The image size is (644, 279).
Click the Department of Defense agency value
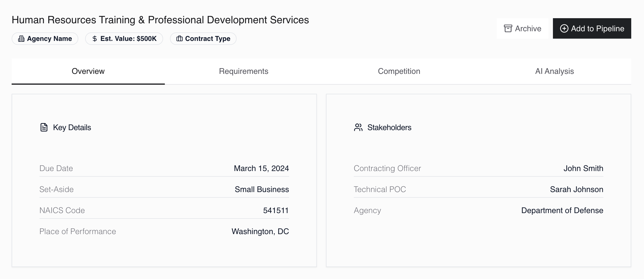(562, 211)
